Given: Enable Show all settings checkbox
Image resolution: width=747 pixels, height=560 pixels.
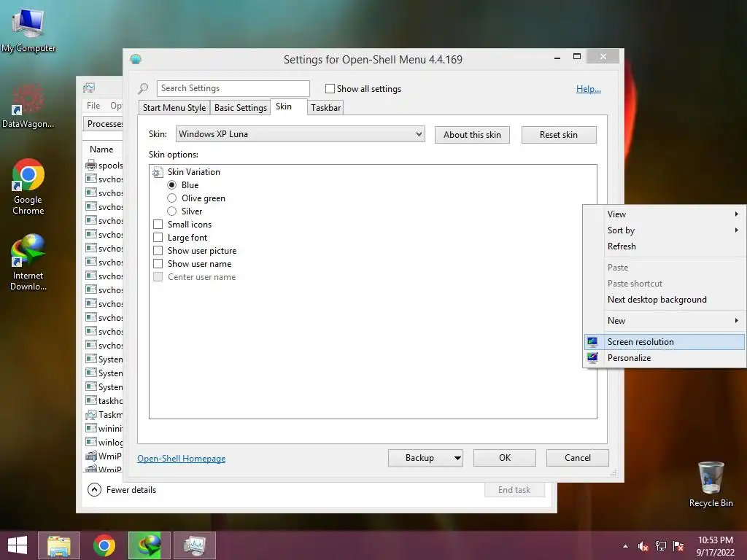Looking at the screenshot, I should (330, 88).
